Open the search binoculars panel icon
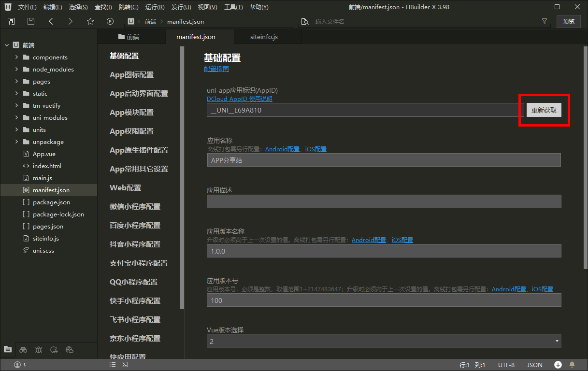The height and width of the screenshot is (371, 588). (x=23, y=350)
